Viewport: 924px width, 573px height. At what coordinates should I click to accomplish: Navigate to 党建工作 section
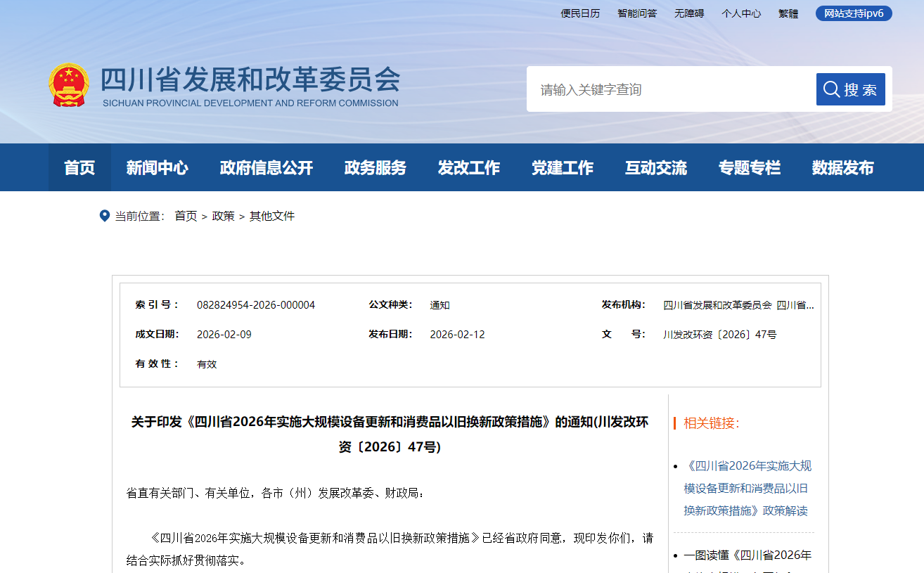coord(562,168)
